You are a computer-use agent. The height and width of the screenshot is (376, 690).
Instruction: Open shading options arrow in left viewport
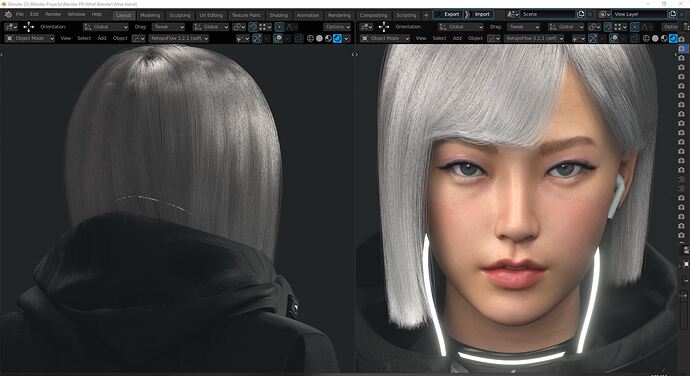[x=347, y=38]
